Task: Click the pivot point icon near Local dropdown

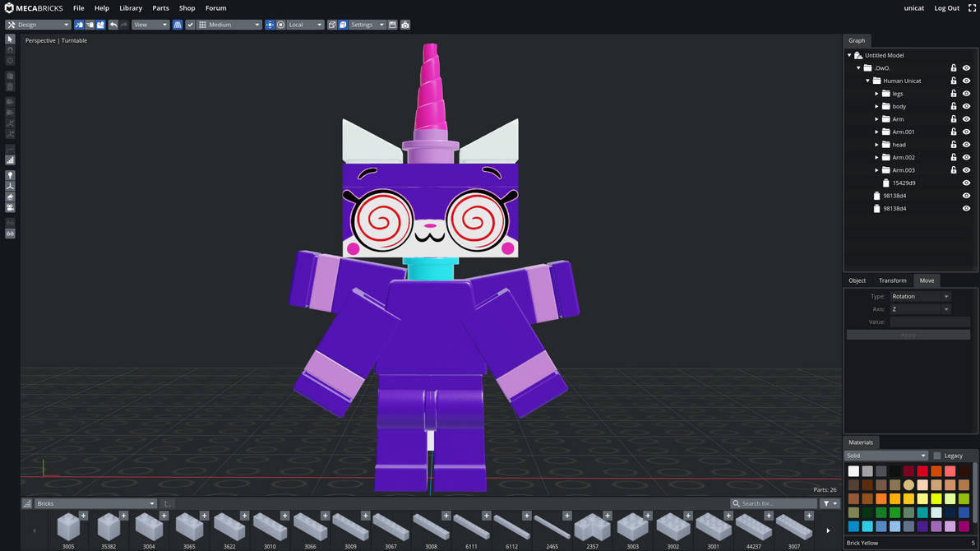Action: [280, 25]
